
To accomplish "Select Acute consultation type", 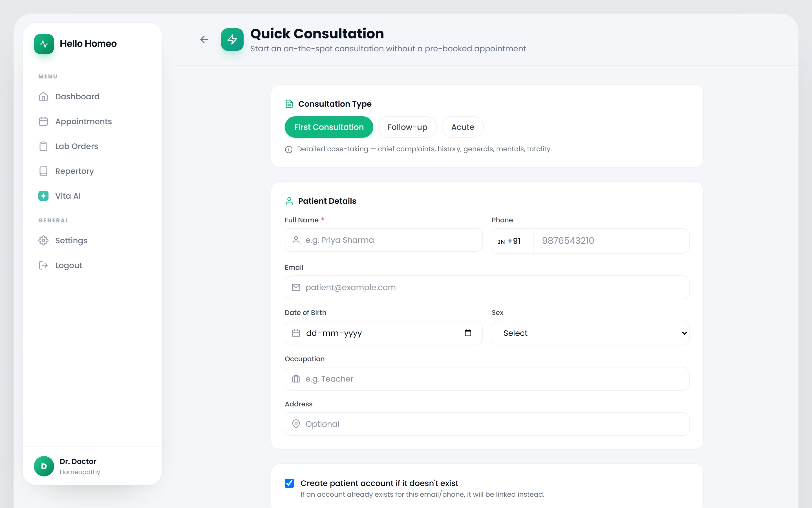I will tap(463, 127).
